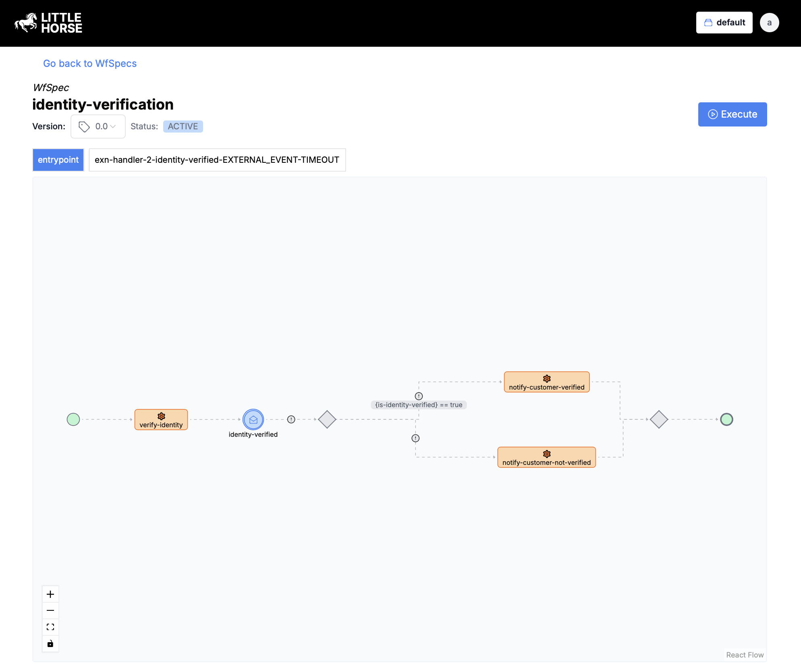Screen dimensions: 801x672
Task: Select the verify-identity task node
Action: pyautogui.click(x=161, y=419)
